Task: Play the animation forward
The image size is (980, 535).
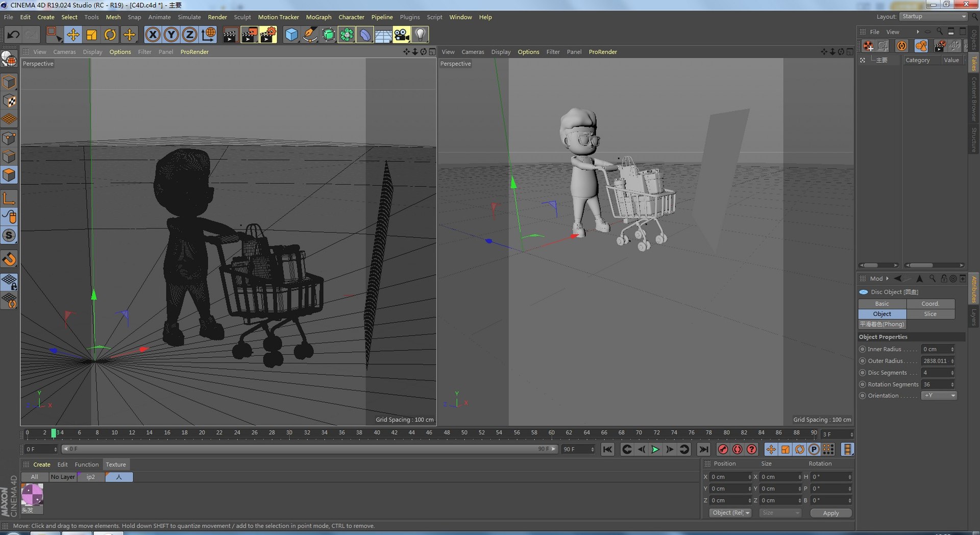Action: (x=655, y=449)
